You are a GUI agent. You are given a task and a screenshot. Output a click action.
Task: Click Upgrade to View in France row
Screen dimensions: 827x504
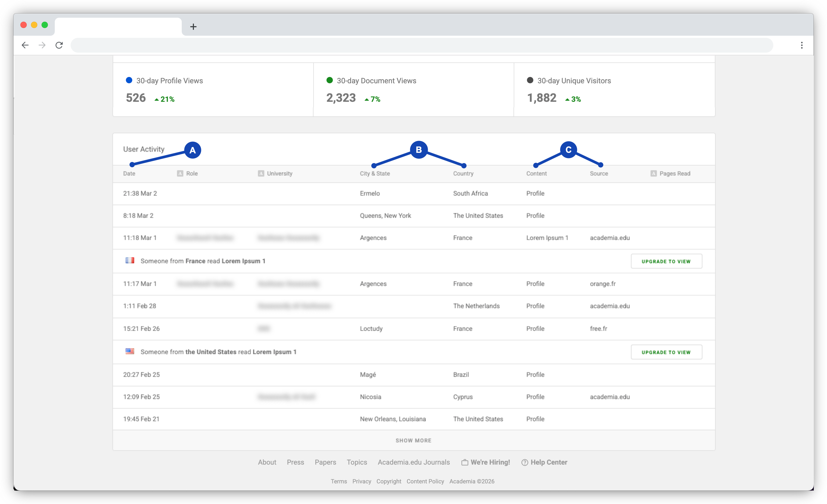(666, 262)
